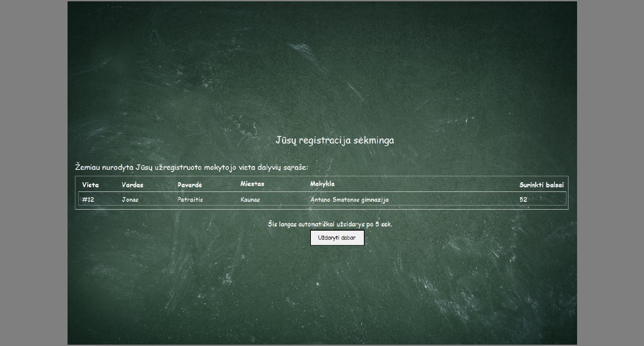The height and width of the screenshot is (346, 644).
Task: Select the "Pavardė" column header
Action: pos(190,185)
